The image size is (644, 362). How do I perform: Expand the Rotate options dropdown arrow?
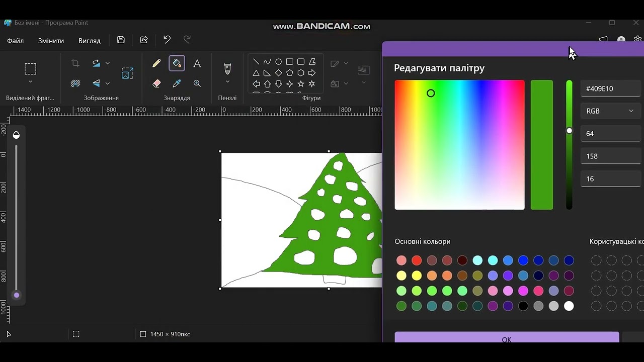coord(108,63)
